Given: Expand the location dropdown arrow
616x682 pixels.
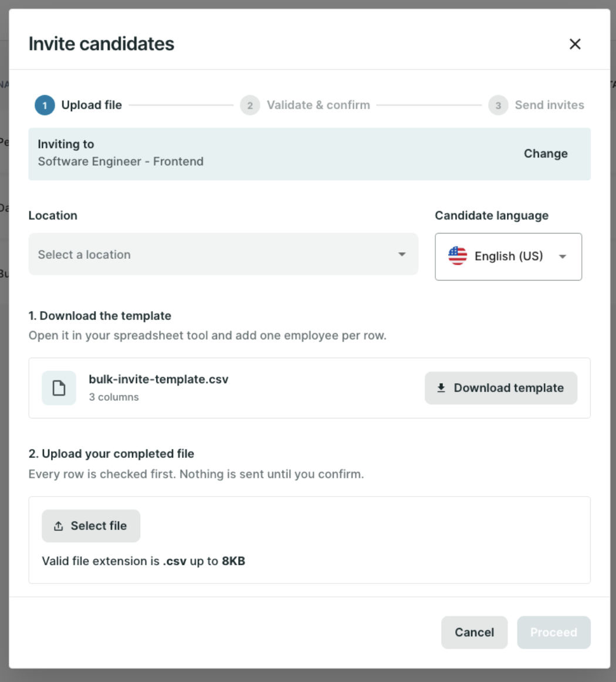Looking at the screenshot, I should [x=402, y=255].
